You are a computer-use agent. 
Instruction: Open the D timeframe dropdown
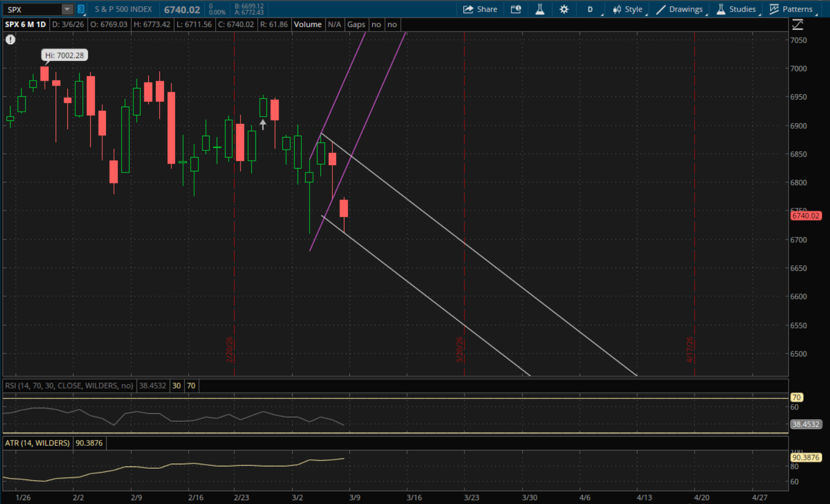[591, 9]
